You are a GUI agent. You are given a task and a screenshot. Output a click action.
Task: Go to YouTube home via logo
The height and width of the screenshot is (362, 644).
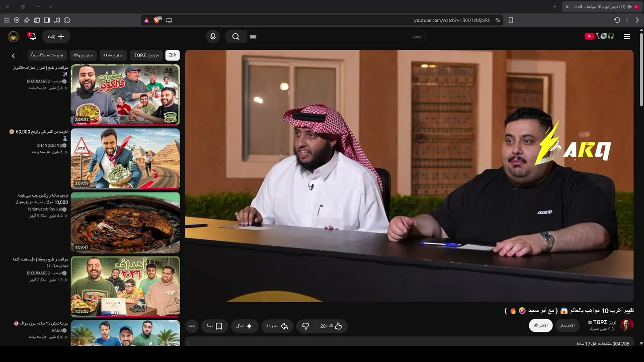(x=599, y=36)
